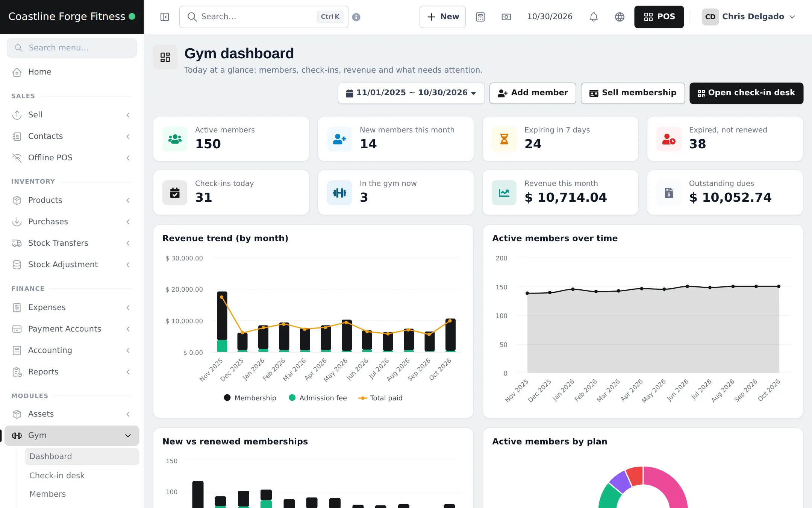Collapse the Gym module menu
The image size is (812, 508).
point(71,435)
